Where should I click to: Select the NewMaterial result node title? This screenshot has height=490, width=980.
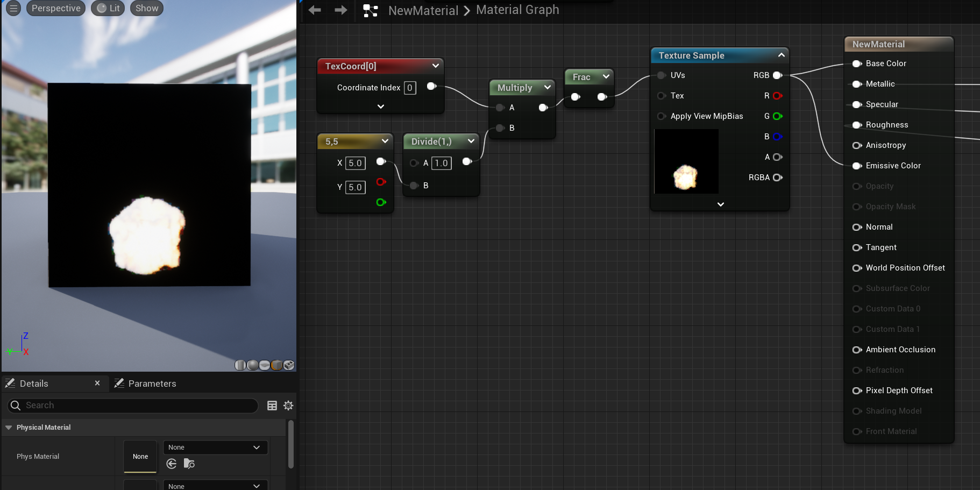coord(878,44)
